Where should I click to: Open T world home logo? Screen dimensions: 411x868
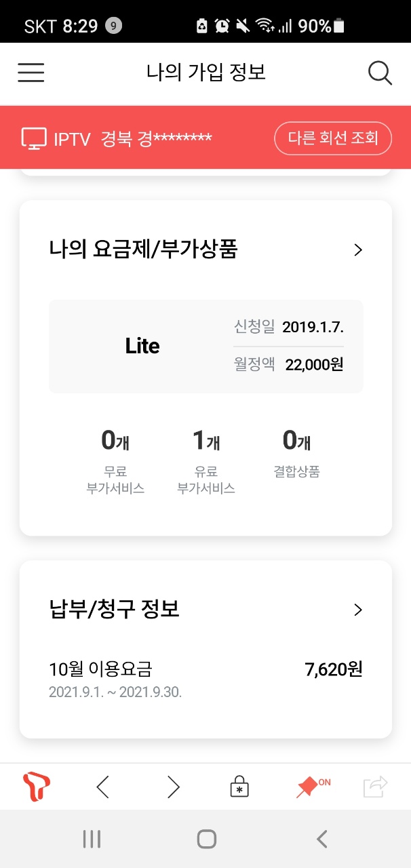tap(36, 787)
